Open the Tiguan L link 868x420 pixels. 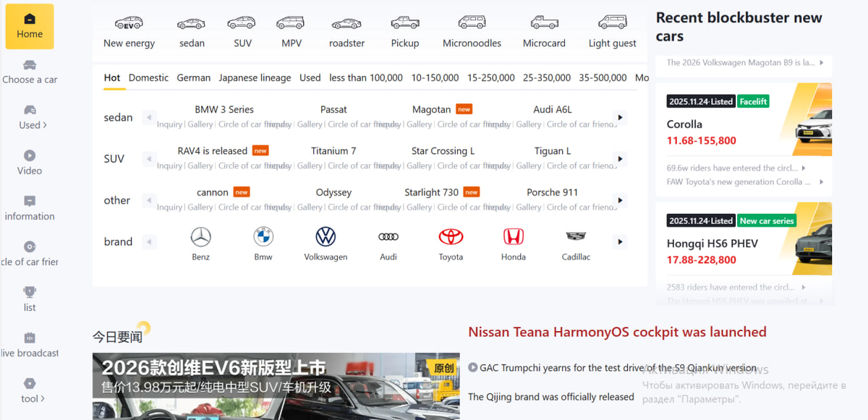(x=553, y=151)
